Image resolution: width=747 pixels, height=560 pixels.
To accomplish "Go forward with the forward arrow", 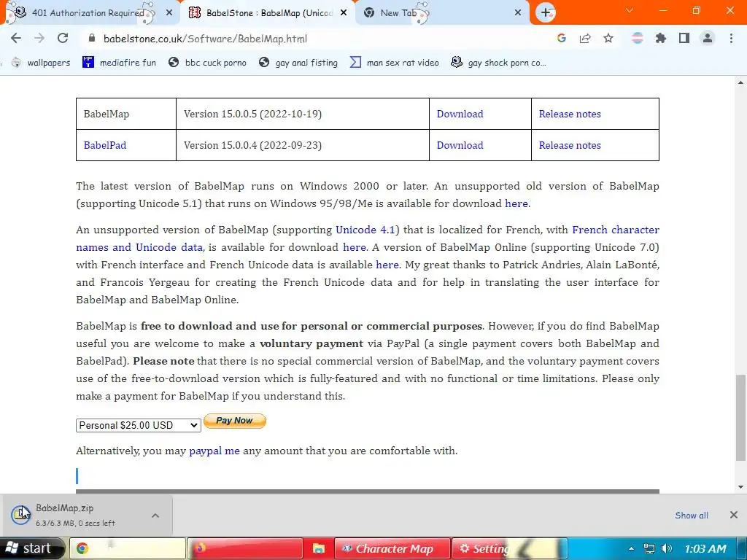I will (39, 39).
